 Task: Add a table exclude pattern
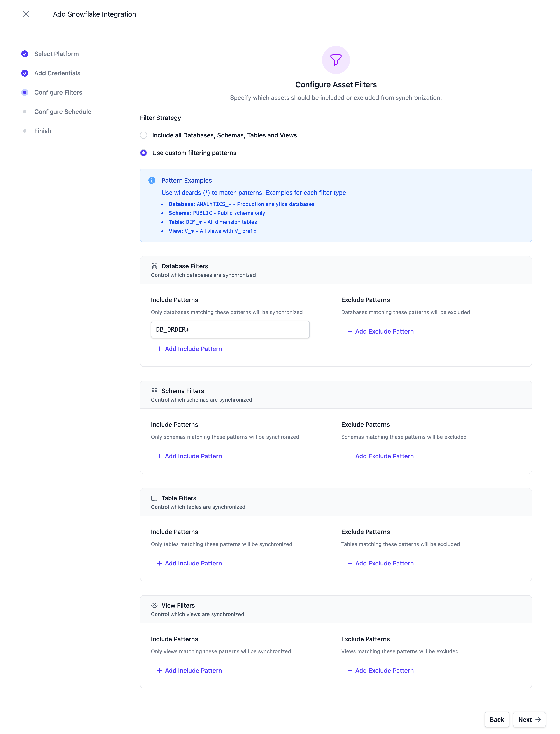pos(380,563)
